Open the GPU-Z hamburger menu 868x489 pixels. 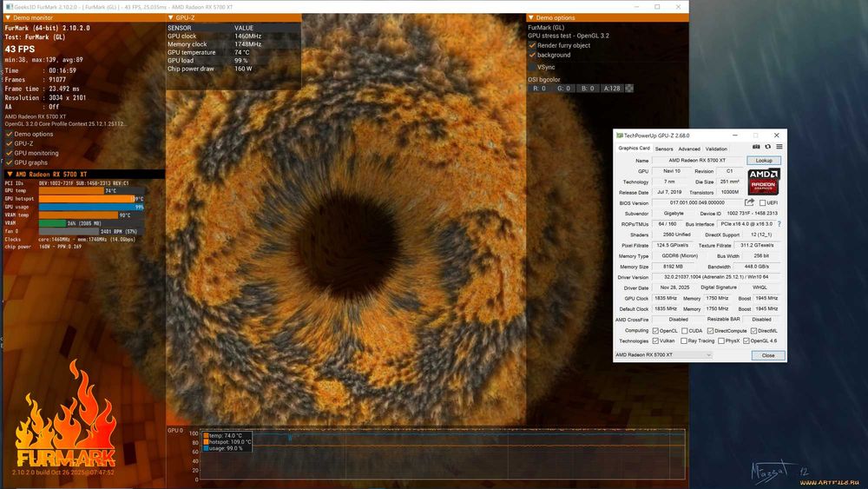(778, 148)
